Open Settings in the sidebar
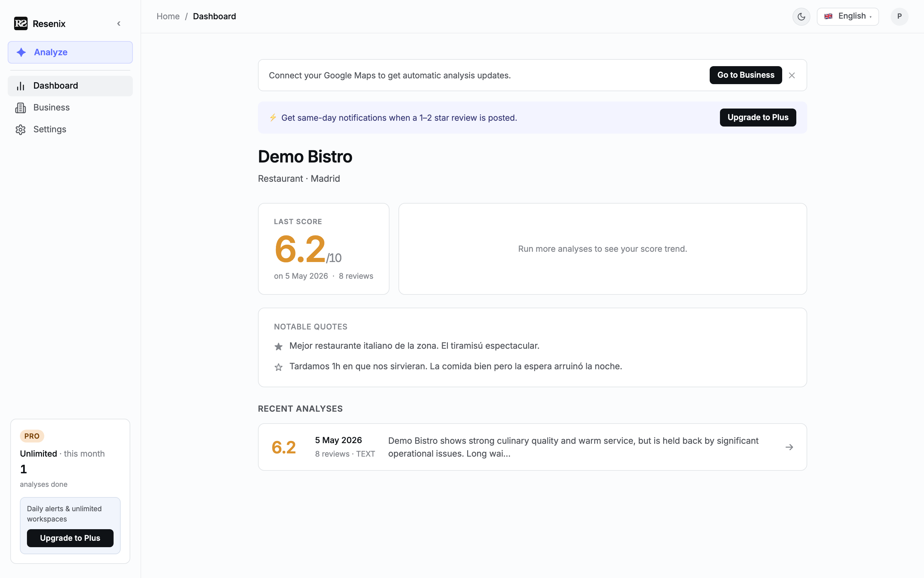This screenshot has width=924, height=578. point(70,129)
